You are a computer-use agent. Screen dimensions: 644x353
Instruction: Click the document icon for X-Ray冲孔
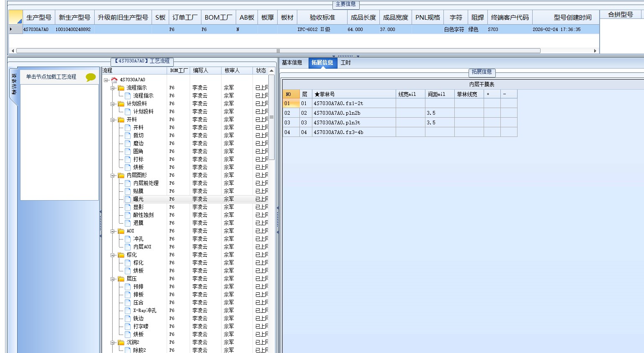[128, 311]
